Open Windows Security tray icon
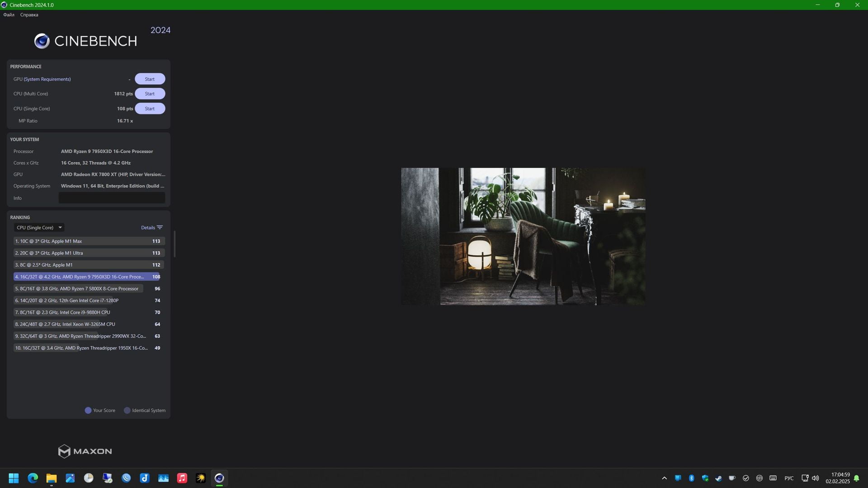Image resolution: width=868 pixels, height=488 pixels. (x=705, y=478)
